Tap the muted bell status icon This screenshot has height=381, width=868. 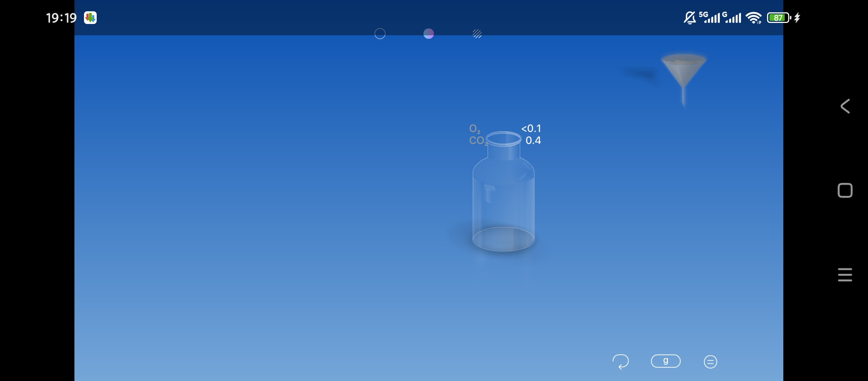point(689,18)
